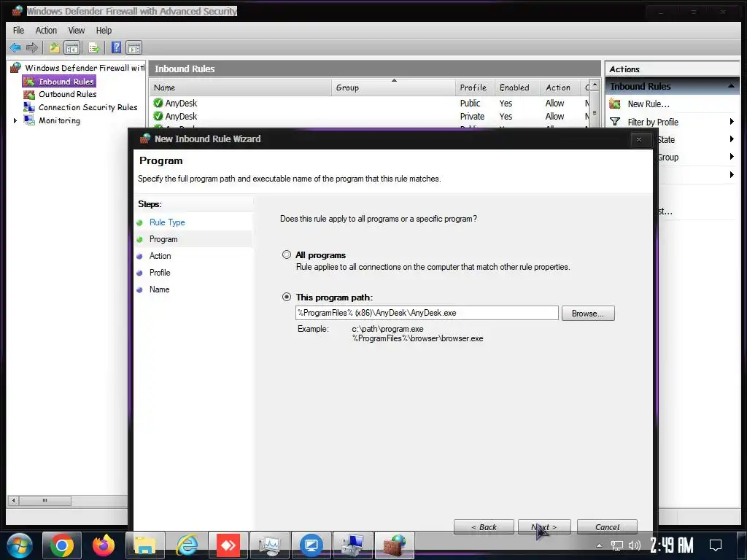Open Internet Explorer from taskbar
The height and width of the screenshot is (560, 747).
(187, 545)
